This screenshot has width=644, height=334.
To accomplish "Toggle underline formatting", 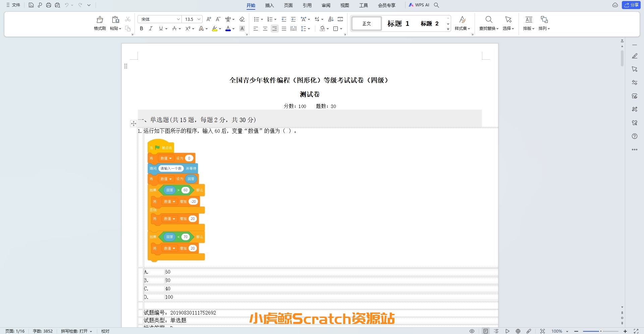I will point(160,29).
